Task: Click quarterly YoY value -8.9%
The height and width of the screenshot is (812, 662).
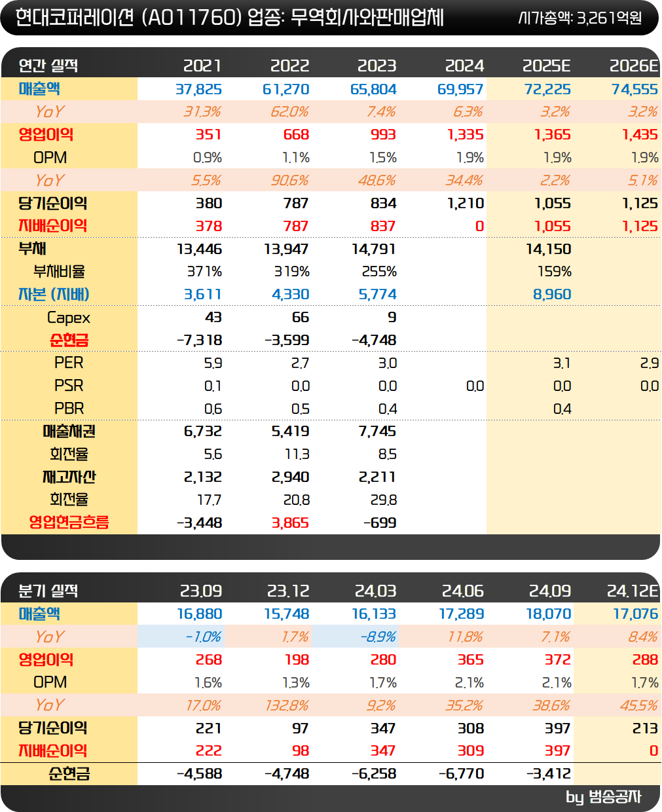Action: pyautogui.click(x=378, y=637)
